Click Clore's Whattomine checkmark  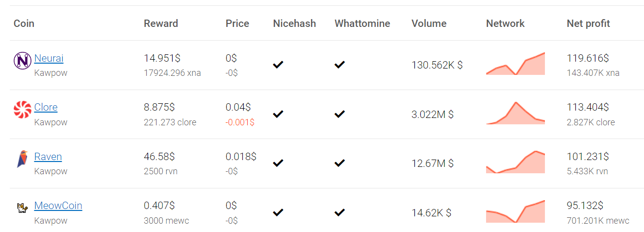[x=339, y=114]
